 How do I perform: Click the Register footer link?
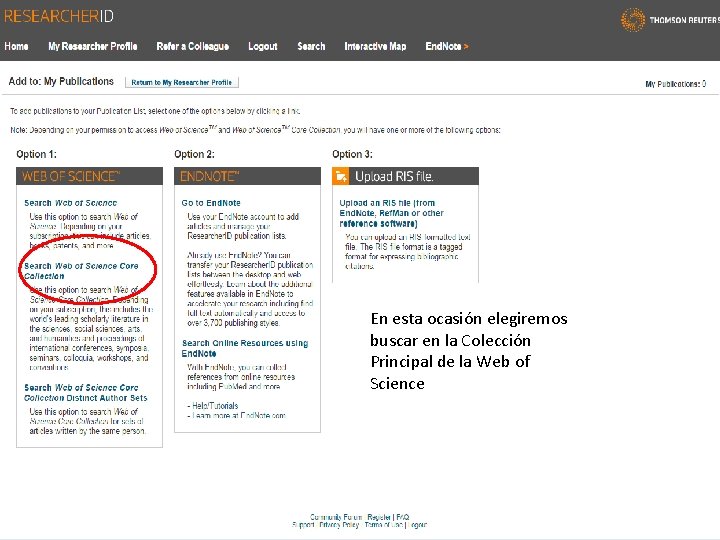coord(379,517)
